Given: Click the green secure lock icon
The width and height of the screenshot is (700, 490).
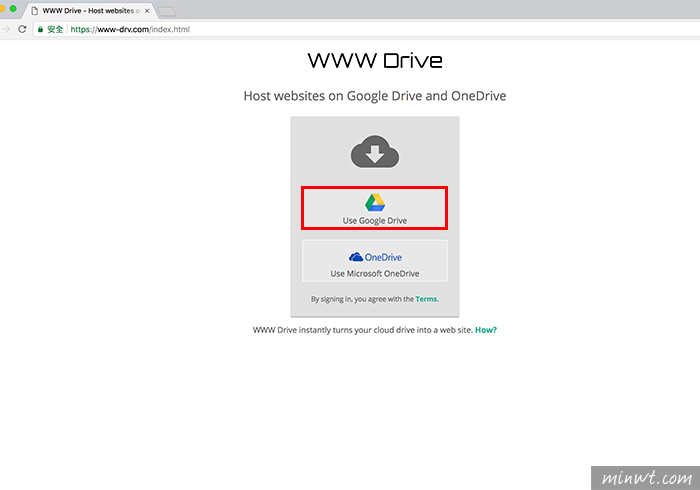Looking at the screenshot, I should [x=40, y=29].
